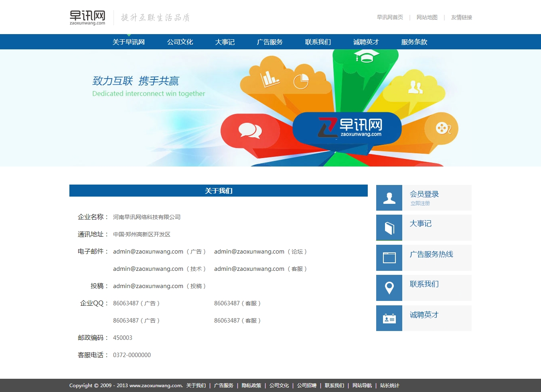Viewport: 541px width, 392px height.
Task: Click the 大事记 book icon
Action: point(389,227)
